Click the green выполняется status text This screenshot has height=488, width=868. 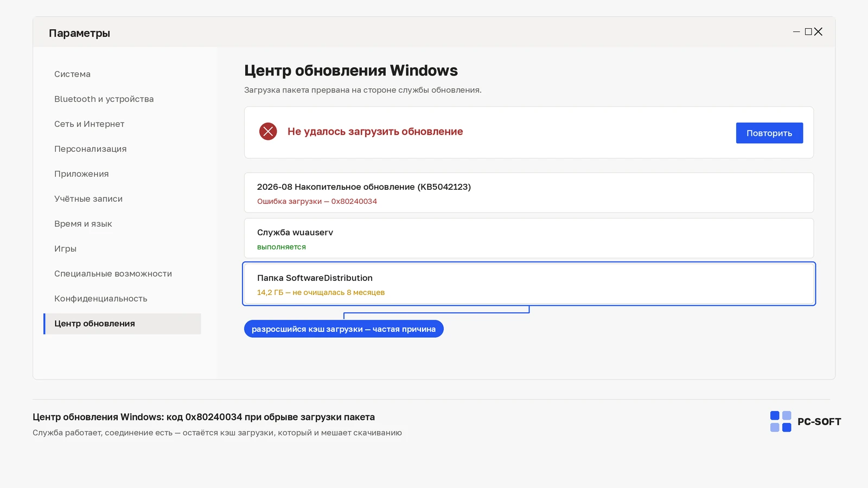coord(282,247)
